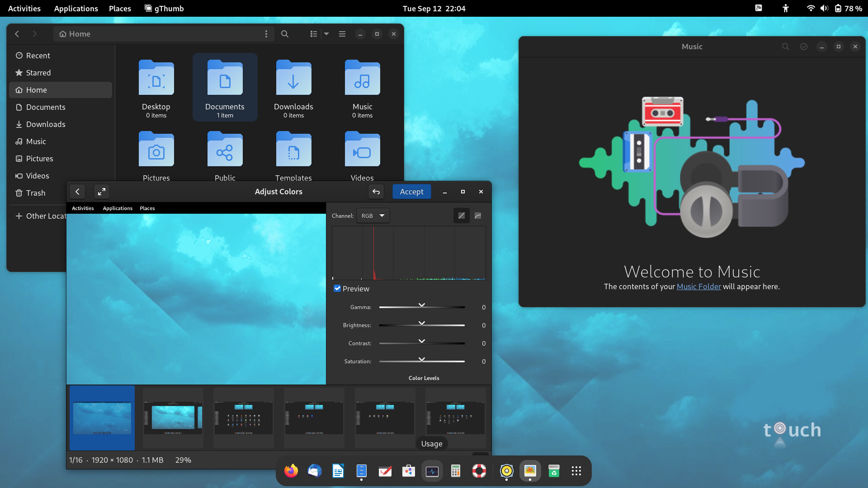Open the search icon in the Music app
The height and width of the screenshot is (488, 868).
tap(785, 46)
